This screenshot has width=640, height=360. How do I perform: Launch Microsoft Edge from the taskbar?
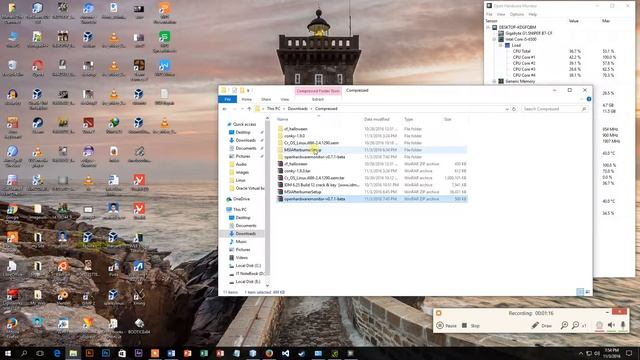pos(57,353)
